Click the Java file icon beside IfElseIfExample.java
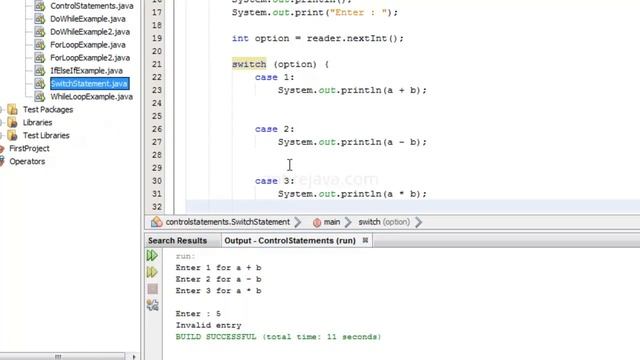Screen dimensions: 640x360 40,71
